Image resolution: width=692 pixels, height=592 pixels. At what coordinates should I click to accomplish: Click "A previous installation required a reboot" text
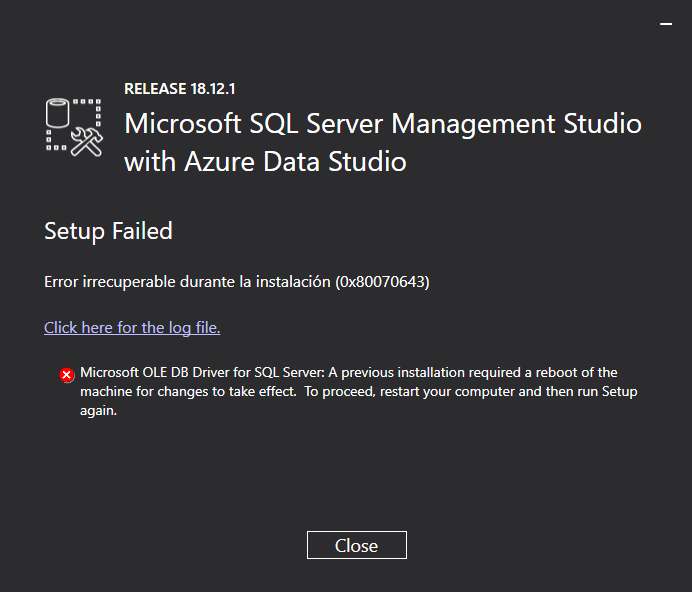click(x=450, y=373)
